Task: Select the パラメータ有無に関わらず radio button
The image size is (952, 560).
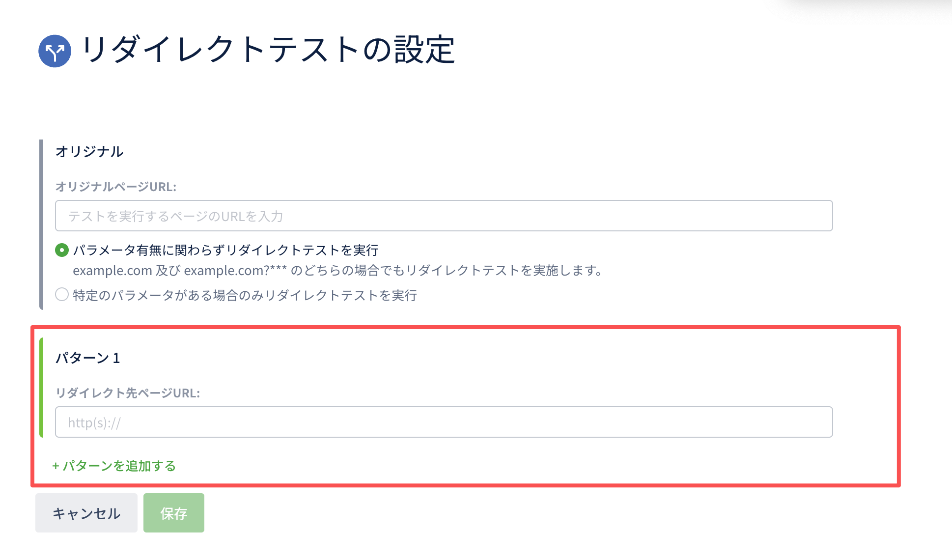Action: click(x=62, y=250)
